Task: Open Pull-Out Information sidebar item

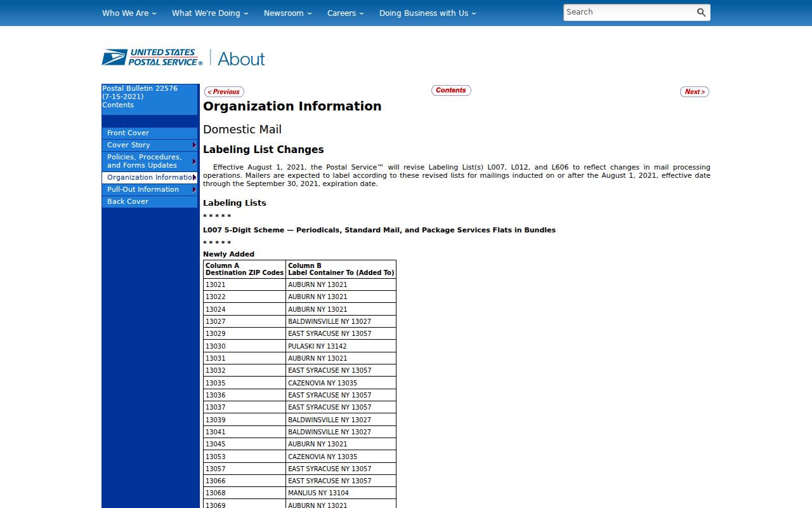Action: pyautogui.click(x=150, y=189)
